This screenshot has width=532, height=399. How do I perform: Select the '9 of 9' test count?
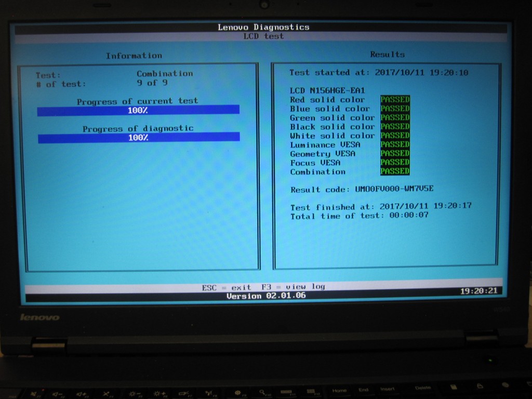152,83
